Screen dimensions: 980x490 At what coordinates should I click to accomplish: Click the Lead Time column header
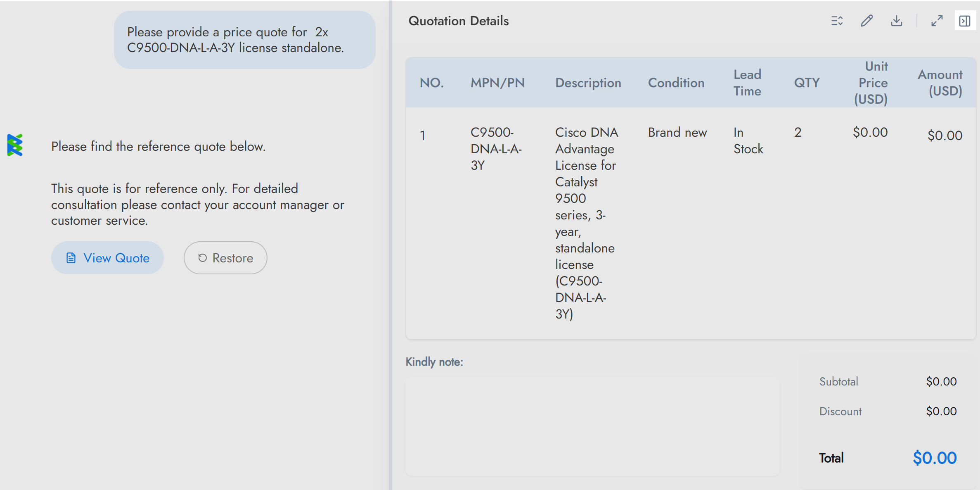pyautogui.click(x=747, y=83)
